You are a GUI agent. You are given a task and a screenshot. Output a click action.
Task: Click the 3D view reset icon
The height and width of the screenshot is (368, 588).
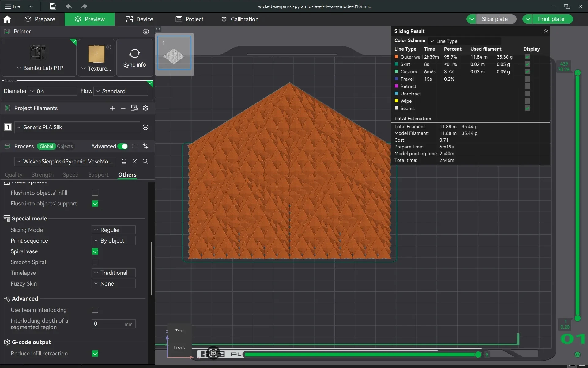(213, 353)
